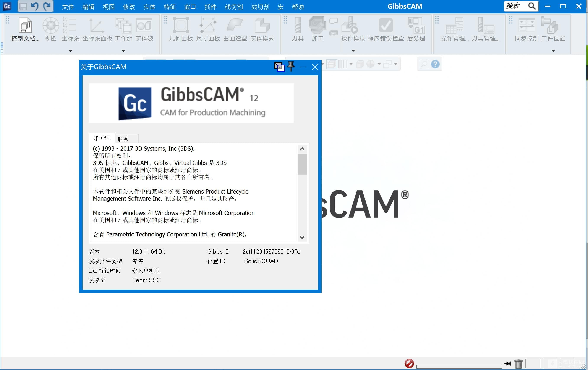Click the save disk icon in title bar
This screenshot has height=370, width=588.
[23, 6]
